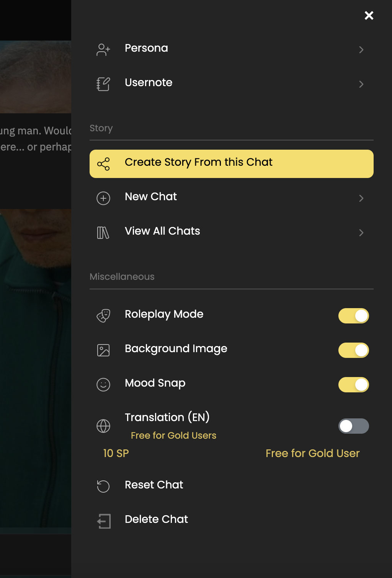This screenshot has height=578, width=392.
Task: Click the Roleplay Mode masks icon
Action: point(103,316)
